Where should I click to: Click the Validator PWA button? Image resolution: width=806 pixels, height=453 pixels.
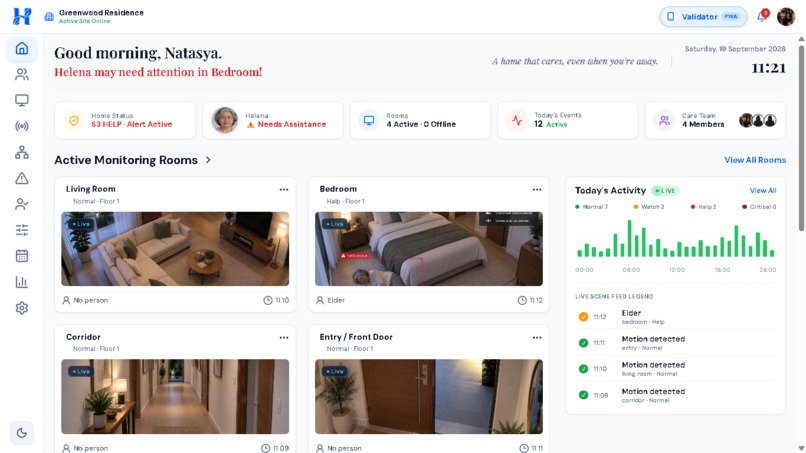tap(703, 16)
